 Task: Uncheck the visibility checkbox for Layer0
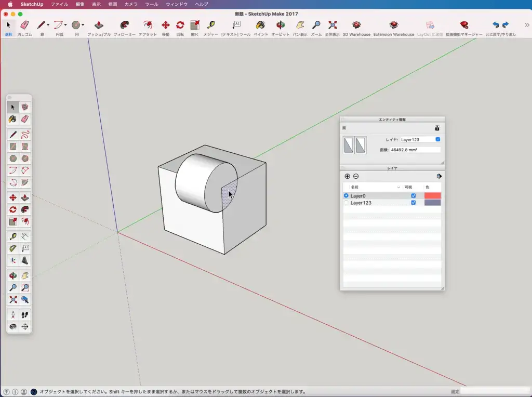click(413, 196)
